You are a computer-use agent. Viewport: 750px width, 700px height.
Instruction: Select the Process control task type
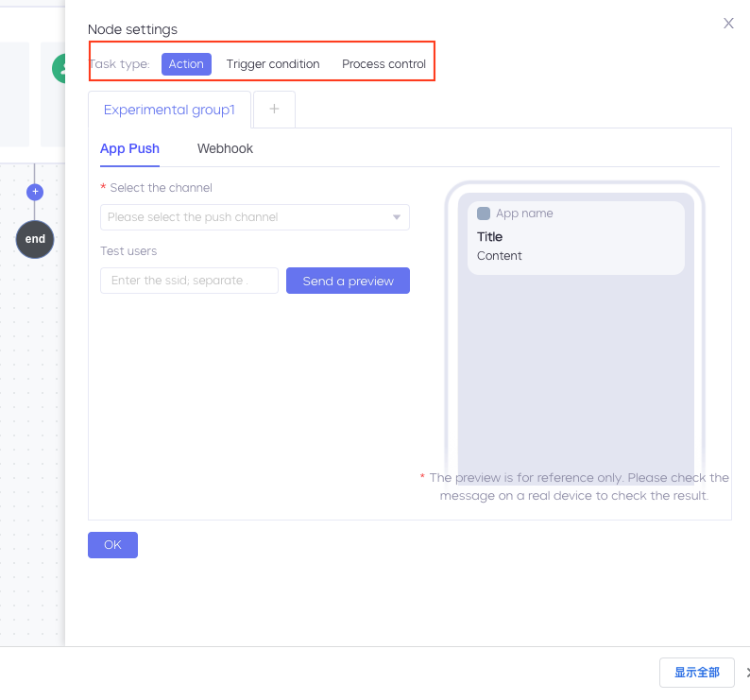point(384,64)
